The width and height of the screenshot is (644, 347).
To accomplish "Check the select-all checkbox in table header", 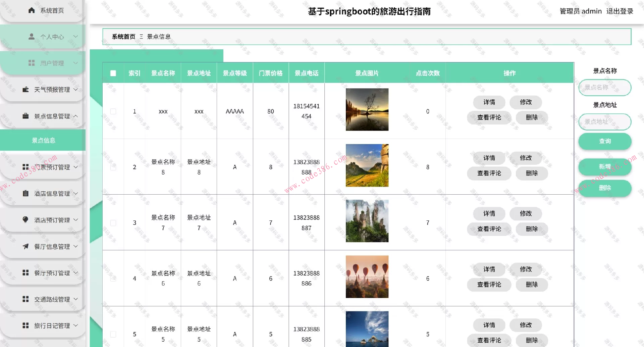I will coord(113,73).
